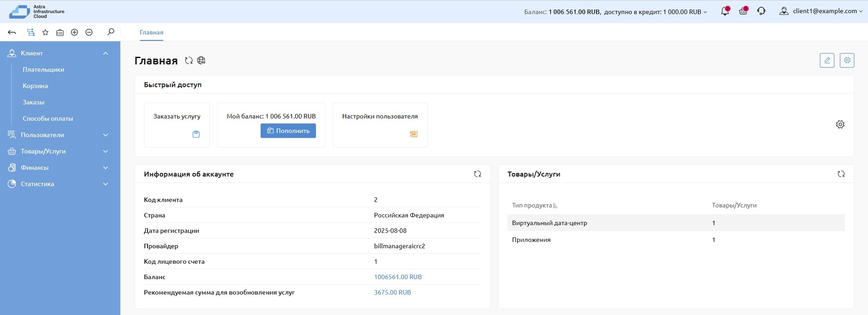Click the Код клиента label
The width and height of the screenshot is (868, 315).
[163, 200]
